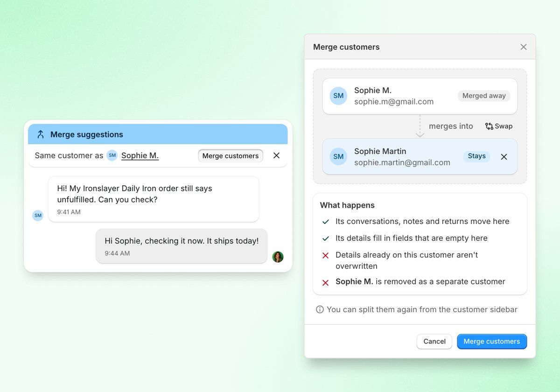Click the red X beside details aren't overwritten
This screenshot has height=392, width=560.
coord(325,255)
